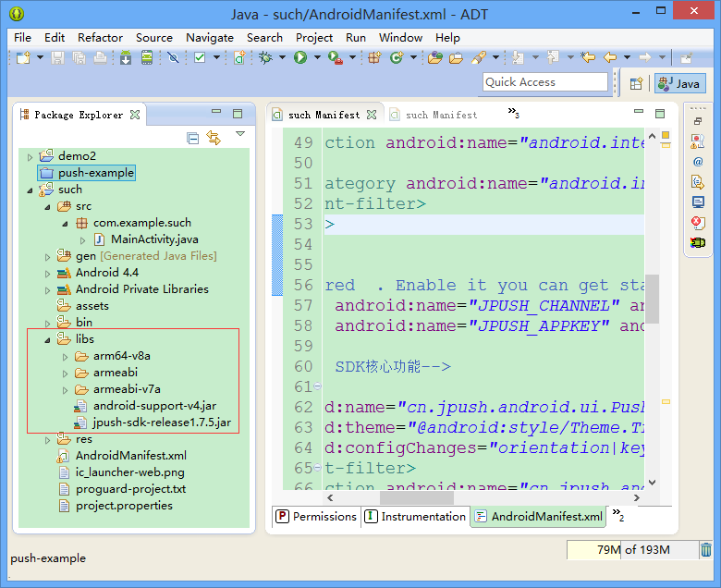Click the green Run button
Image resolution: width=721 pixels, height=588 pixels.
point(300,57)
